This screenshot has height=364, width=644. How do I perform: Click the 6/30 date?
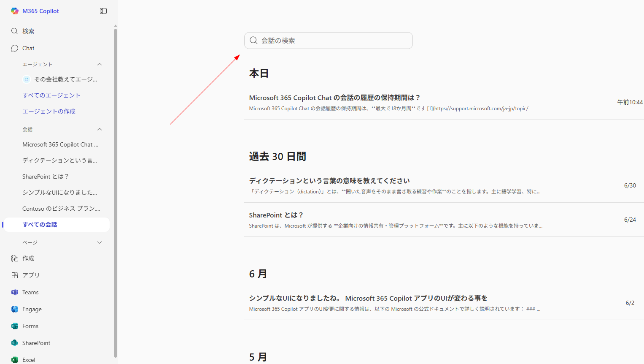pyautogui.click(x=630, y=185)
